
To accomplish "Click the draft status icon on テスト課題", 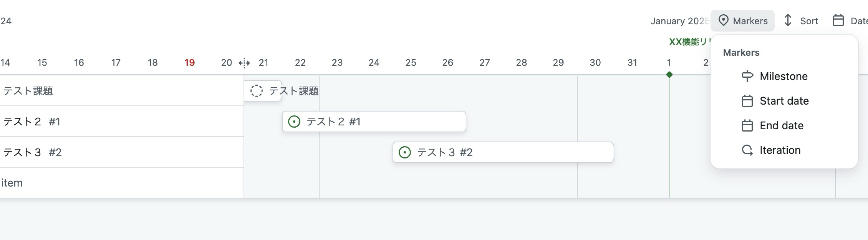I will (257, 91).
